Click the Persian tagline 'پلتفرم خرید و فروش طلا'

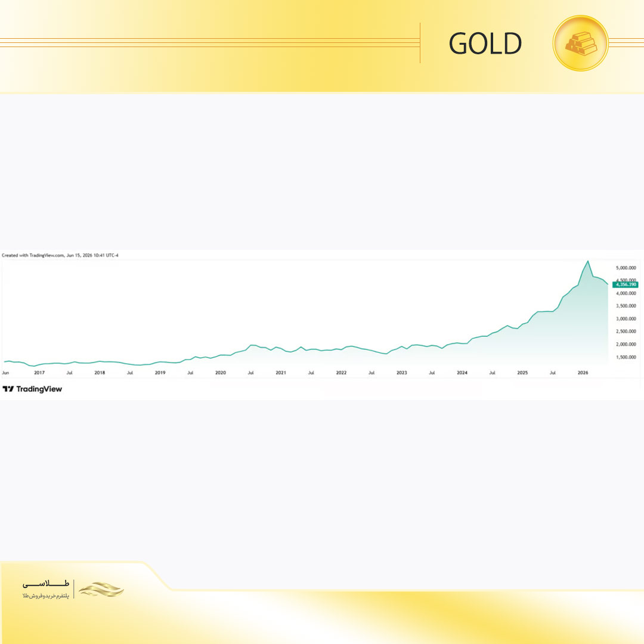(x=46, y=596)
